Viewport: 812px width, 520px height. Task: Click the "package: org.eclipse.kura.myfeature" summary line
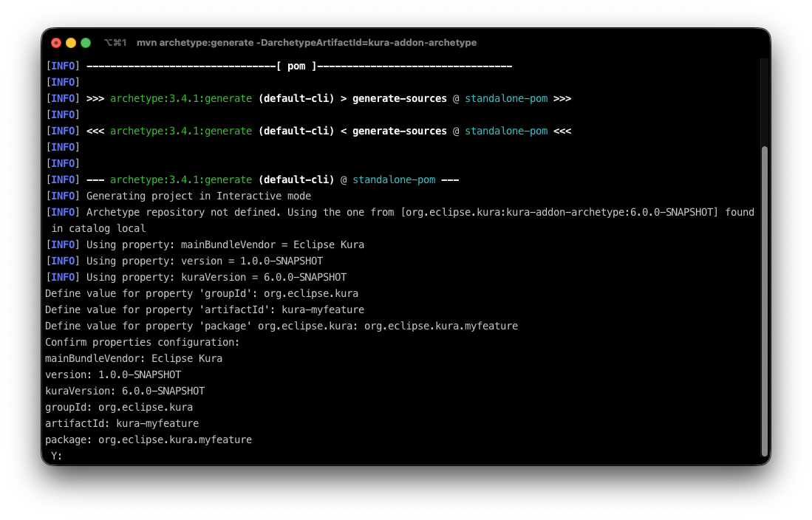(x=149, y=439)
